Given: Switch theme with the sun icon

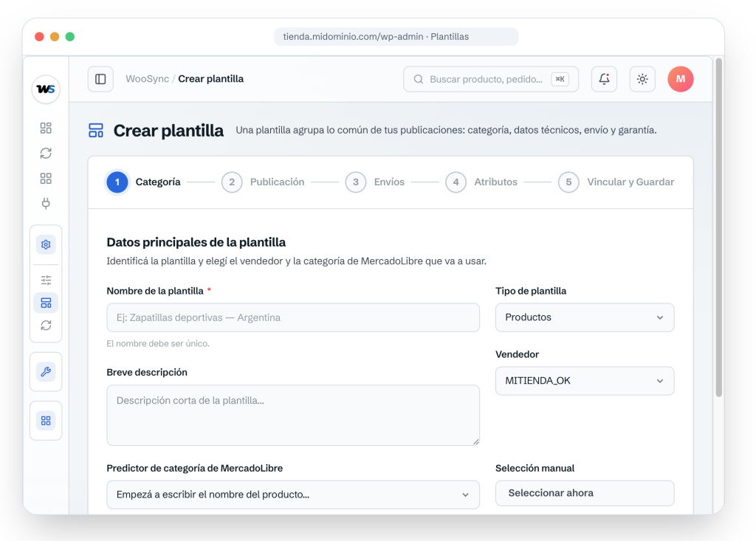Looking at the screenshot, I should click(x=642, y=79).
